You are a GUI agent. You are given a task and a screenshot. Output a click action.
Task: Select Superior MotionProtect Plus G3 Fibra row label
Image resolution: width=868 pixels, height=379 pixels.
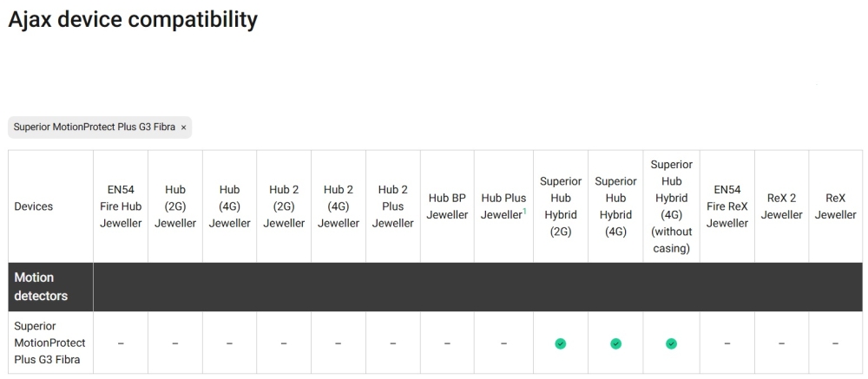[x=49, y=343]
